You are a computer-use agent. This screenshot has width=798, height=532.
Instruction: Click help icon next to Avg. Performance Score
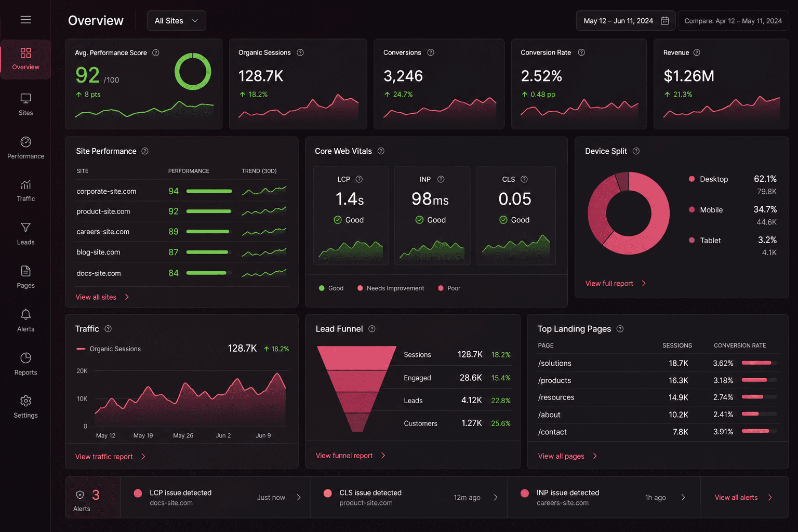coord(155,52)
